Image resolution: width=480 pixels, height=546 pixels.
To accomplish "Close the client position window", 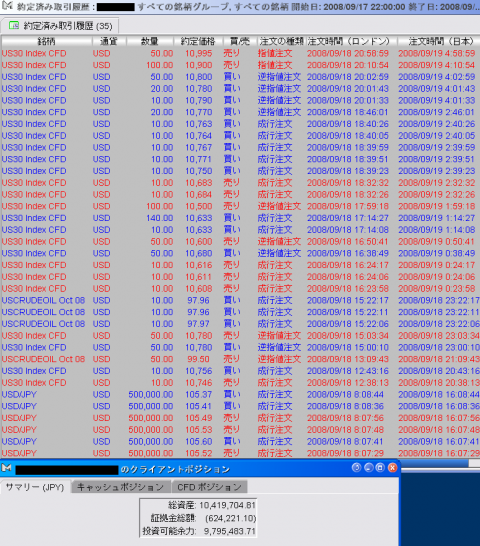I will pyautogui.click(x=393, y=468).
